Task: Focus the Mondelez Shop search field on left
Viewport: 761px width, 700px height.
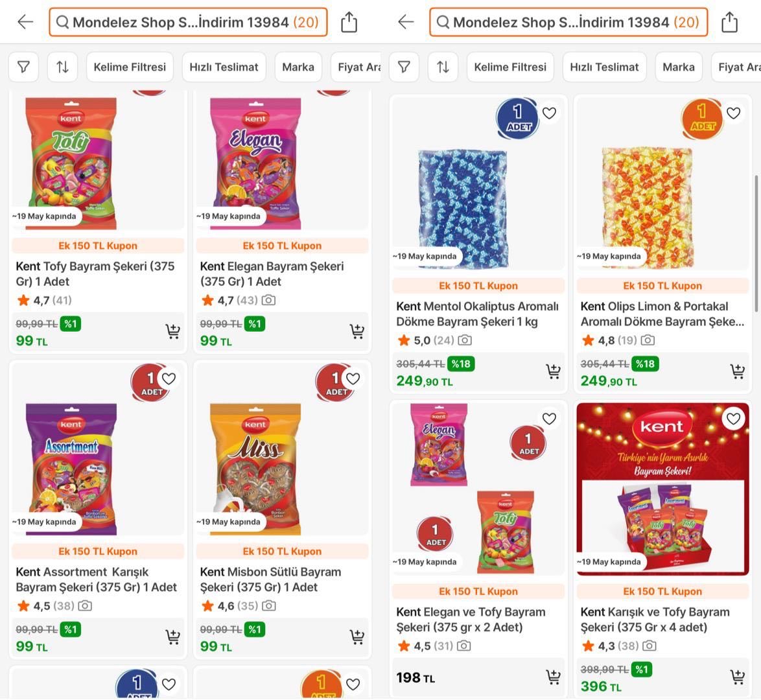Action: 189,22
